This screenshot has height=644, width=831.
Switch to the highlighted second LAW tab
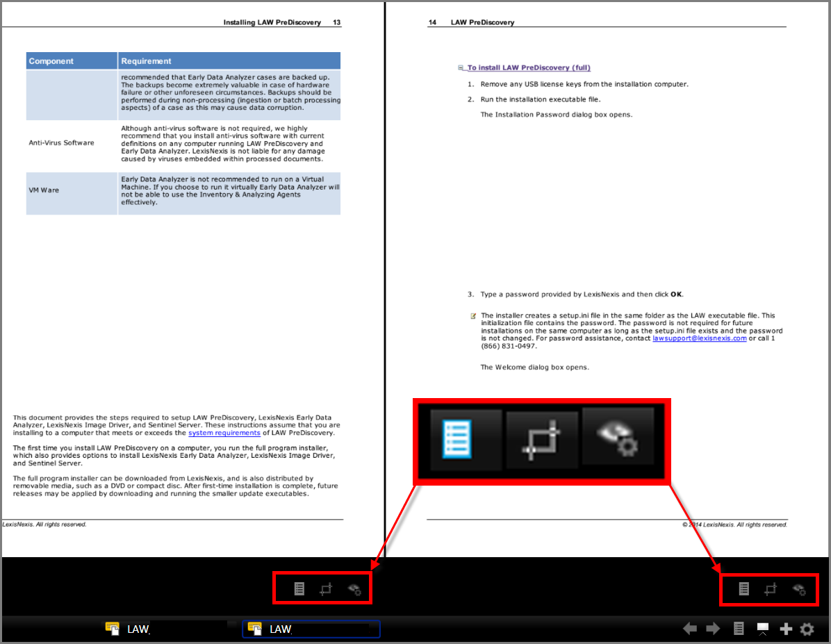[311, 629]
